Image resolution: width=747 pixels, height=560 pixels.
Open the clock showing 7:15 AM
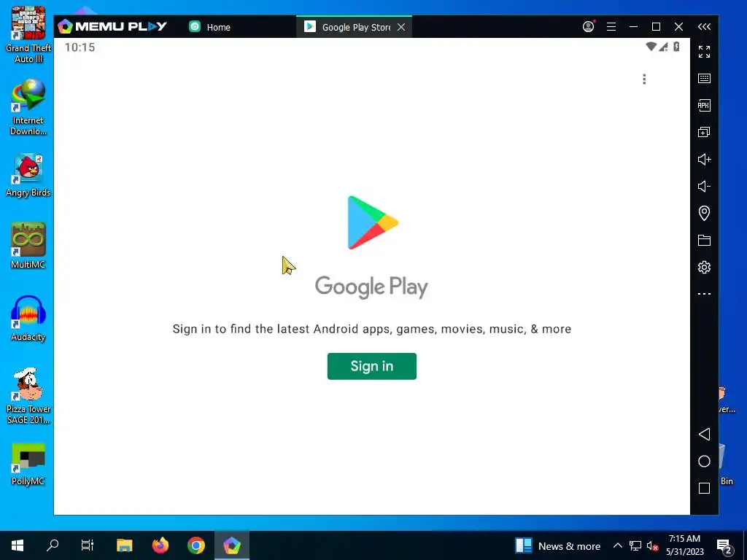point(684,545)
